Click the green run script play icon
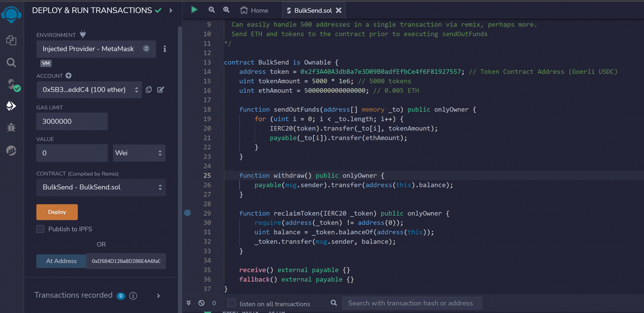The width and height of the screenshot is (644, 313). point(194,10)
